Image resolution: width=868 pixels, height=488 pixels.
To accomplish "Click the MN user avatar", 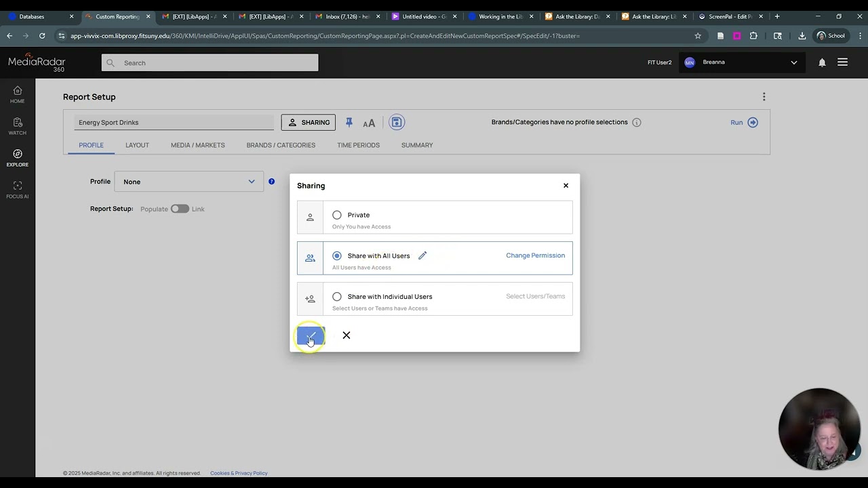I will (x=690, y=62).
